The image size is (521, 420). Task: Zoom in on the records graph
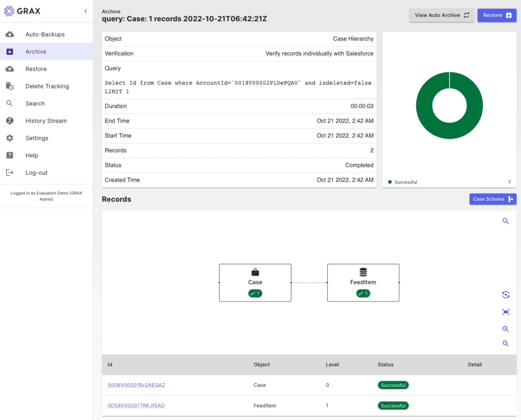click(x=506, y=329)
